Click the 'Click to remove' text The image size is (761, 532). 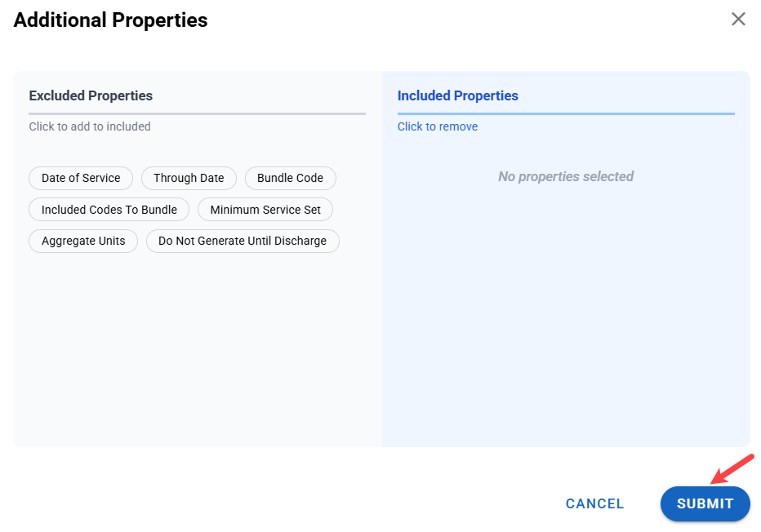click(x=438, y=126)
